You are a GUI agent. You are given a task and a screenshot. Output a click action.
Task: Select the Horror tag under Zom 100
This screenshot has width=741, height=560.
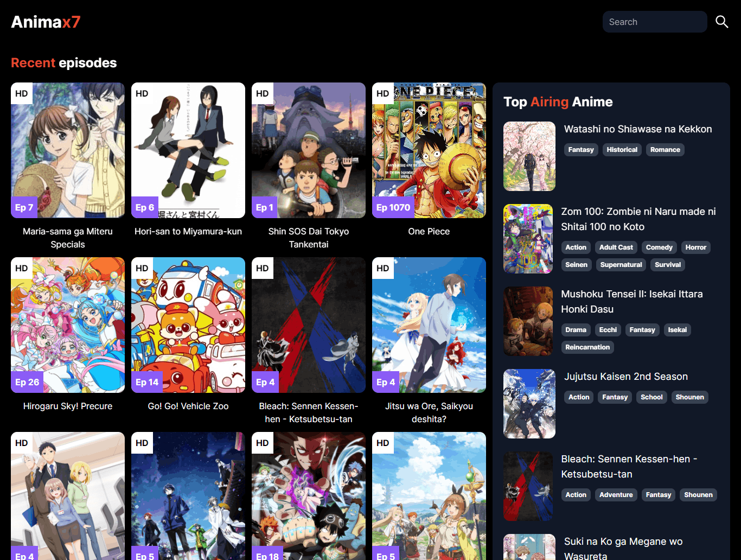[x=695, y=247]
